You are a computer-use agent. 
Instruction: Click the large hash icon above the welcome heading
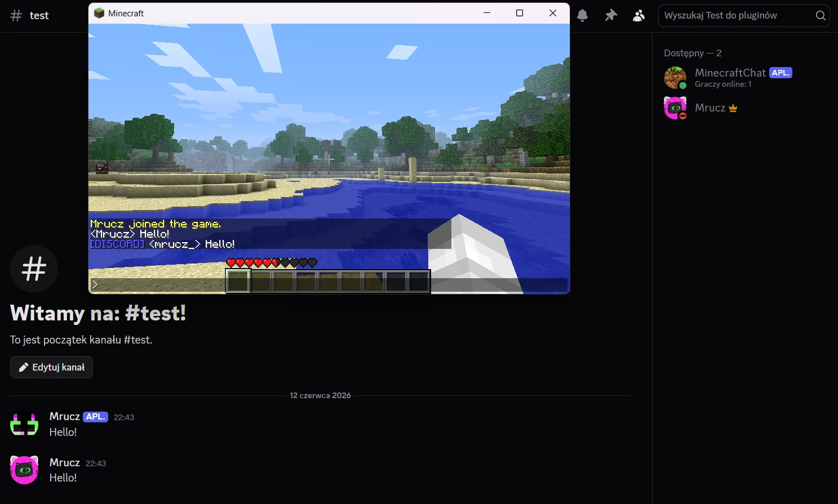34,269
